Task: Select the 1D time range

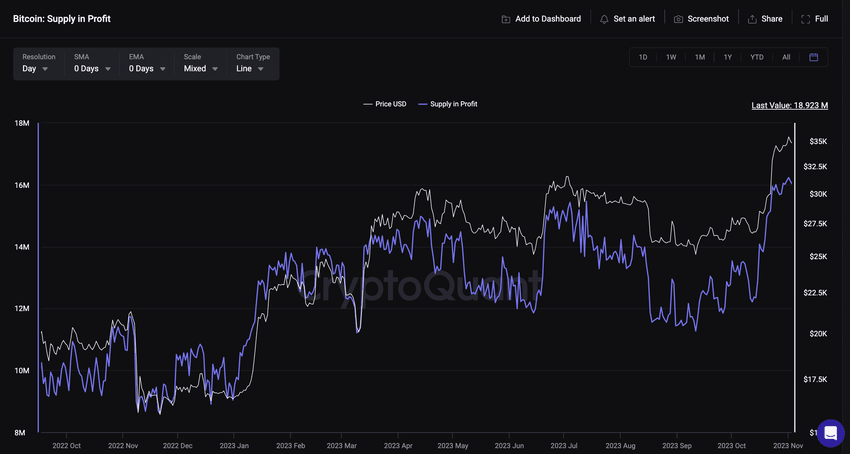Action: pyautogui.click(x=643, y=57)
